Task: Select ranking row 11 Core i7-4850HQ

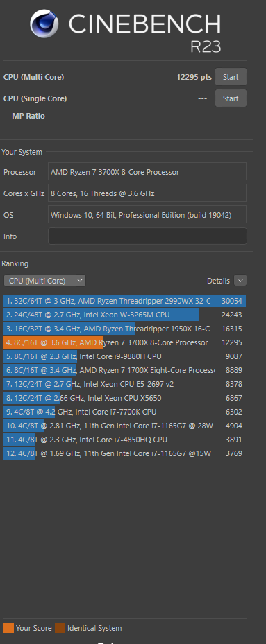Action: (x=125, y=440)
